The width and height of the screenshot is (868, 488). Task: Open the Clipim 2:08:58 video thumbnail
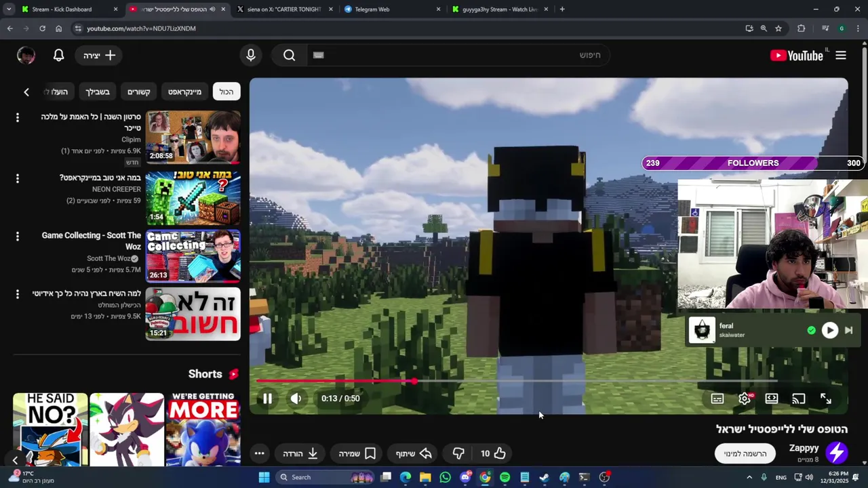tap(193, 138)
